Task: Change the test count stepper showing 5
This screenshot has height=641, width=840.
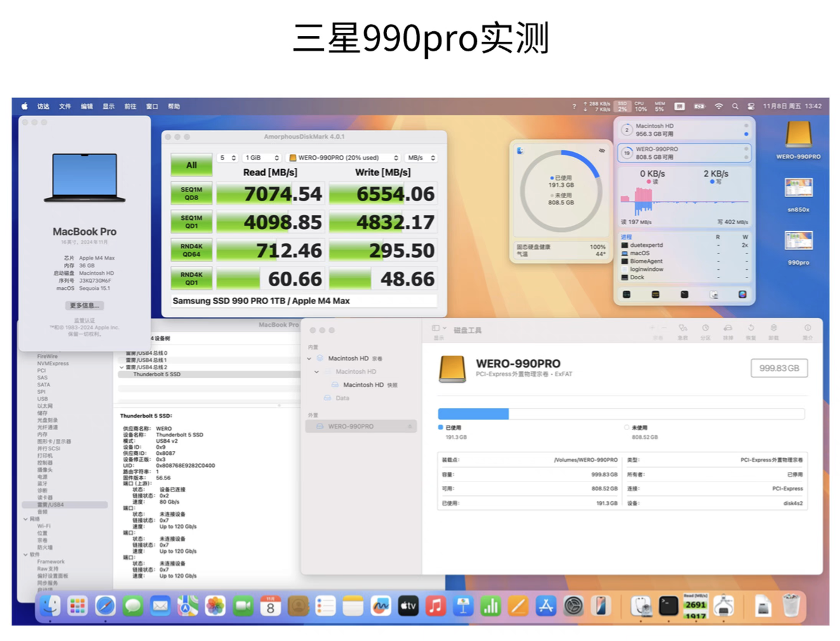Action: click(227, 158)
